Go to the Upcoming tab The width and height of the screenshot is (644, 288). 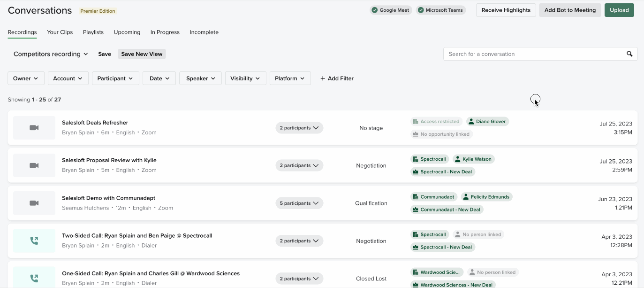tap(127, 32)
